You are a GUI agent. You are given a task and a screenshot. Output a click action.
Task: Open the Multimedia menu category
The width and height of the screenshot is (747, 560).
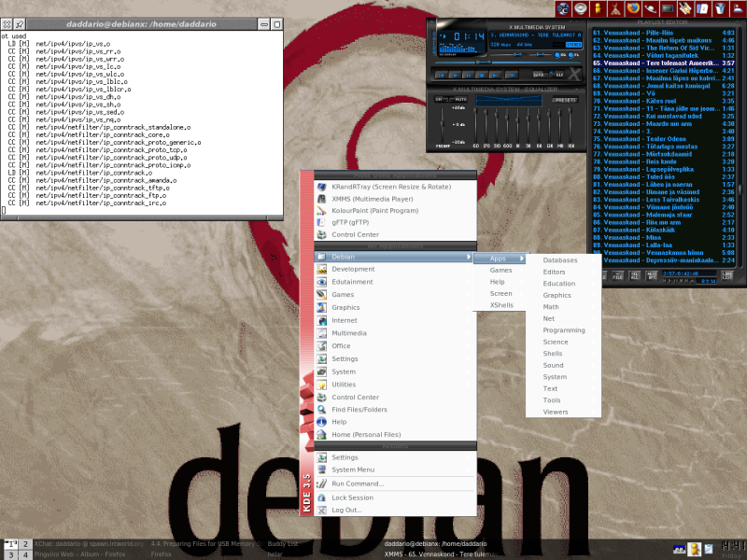(x=394, y=333)
